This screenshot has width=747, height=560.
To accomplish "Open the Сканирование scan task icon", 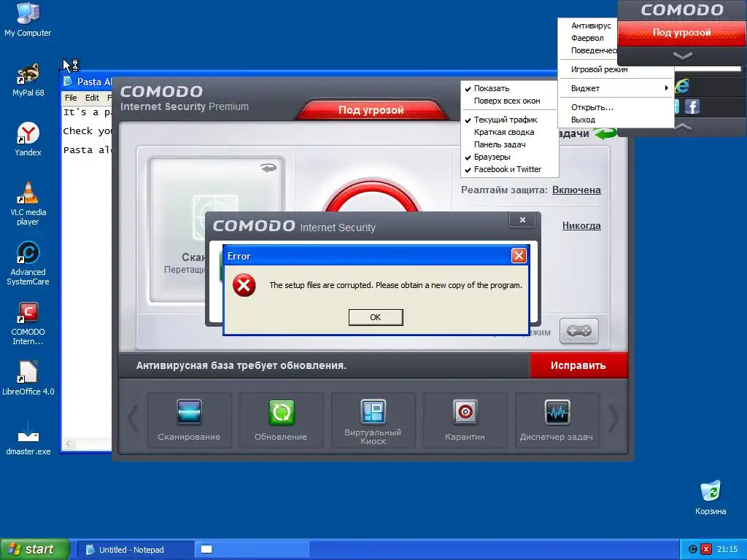I will tap(189, 420).
